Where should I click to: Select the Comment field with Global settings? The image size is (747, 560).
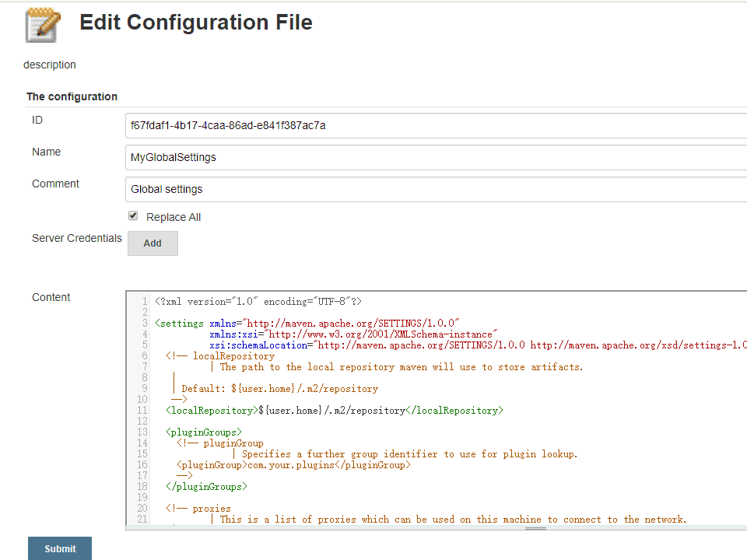(x=436, y=189)
